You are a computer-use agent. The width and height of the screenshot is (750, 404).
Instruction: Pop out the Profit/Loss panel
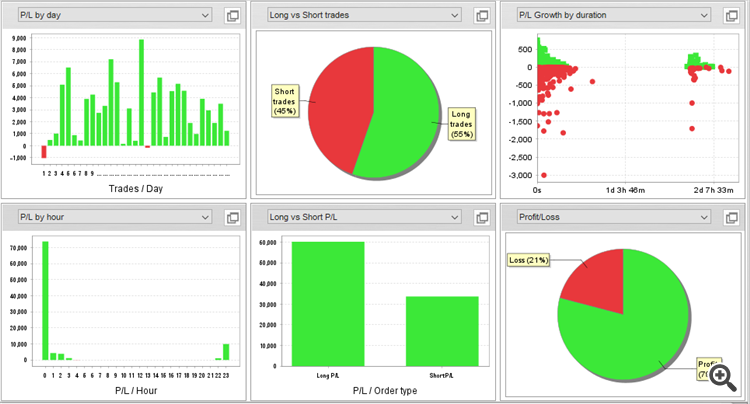click(732, 218)
